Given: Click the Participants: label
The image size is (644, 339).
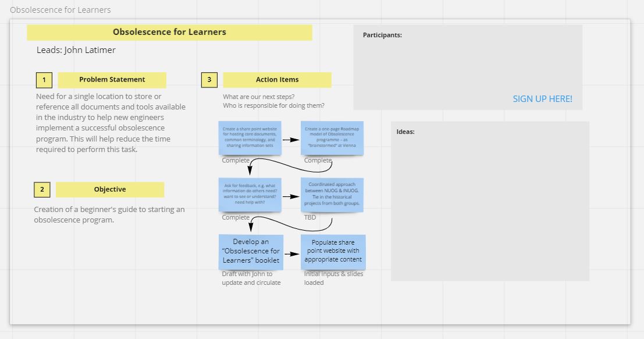Looking at the screenshot, I should (382, 36).
